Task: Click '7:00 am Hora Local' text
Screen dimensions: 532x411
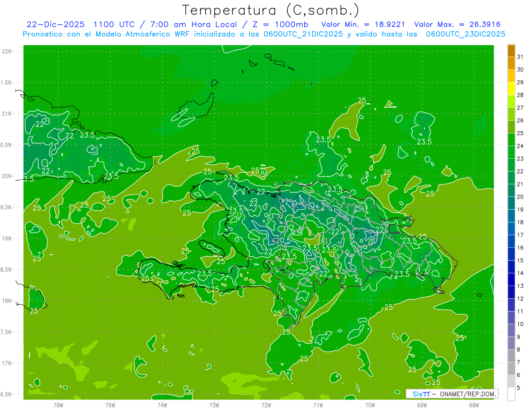Action: tap(193, 24)
